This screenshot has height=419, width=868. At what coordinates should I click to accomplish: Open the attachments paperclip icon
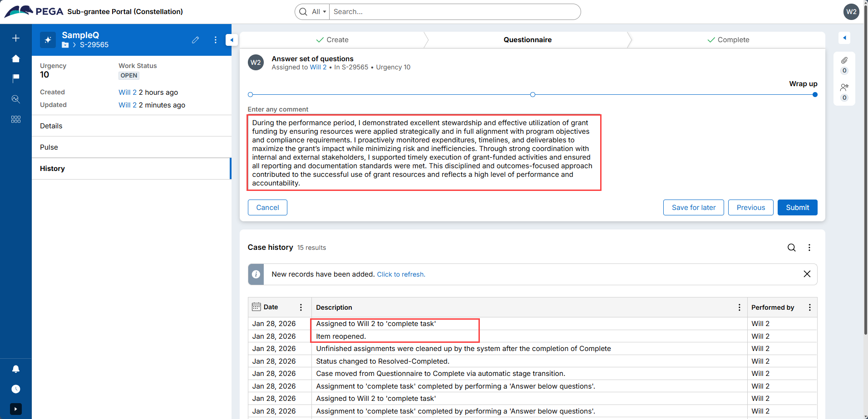[844, 60]
